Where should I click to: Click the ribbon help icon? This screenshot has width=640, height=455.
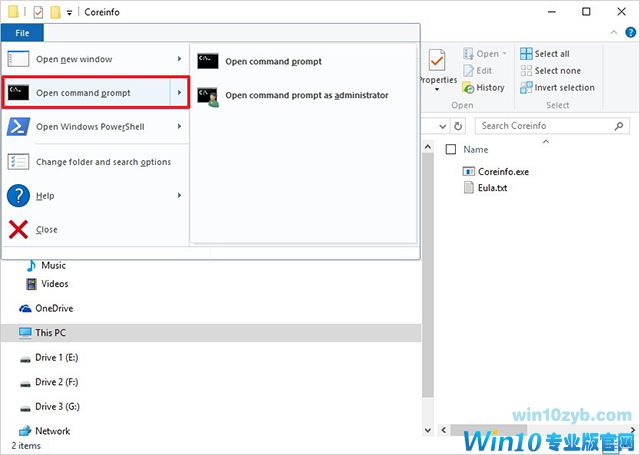[630, 33]
